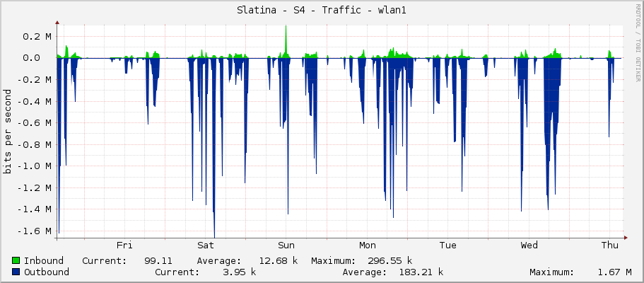Select the 'Sun' x-axis label
Viewport: 644px width, 283px height.
coord(286,246)
